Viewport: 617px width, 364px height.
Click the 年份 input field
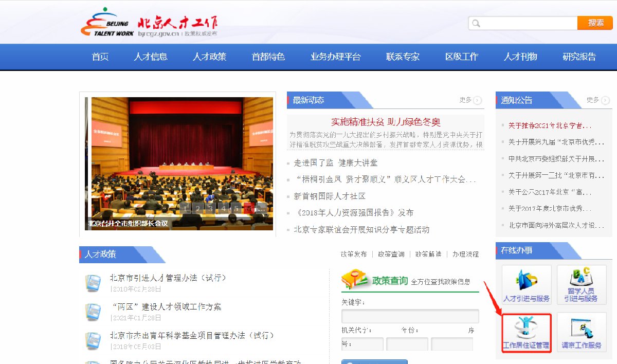407,344
